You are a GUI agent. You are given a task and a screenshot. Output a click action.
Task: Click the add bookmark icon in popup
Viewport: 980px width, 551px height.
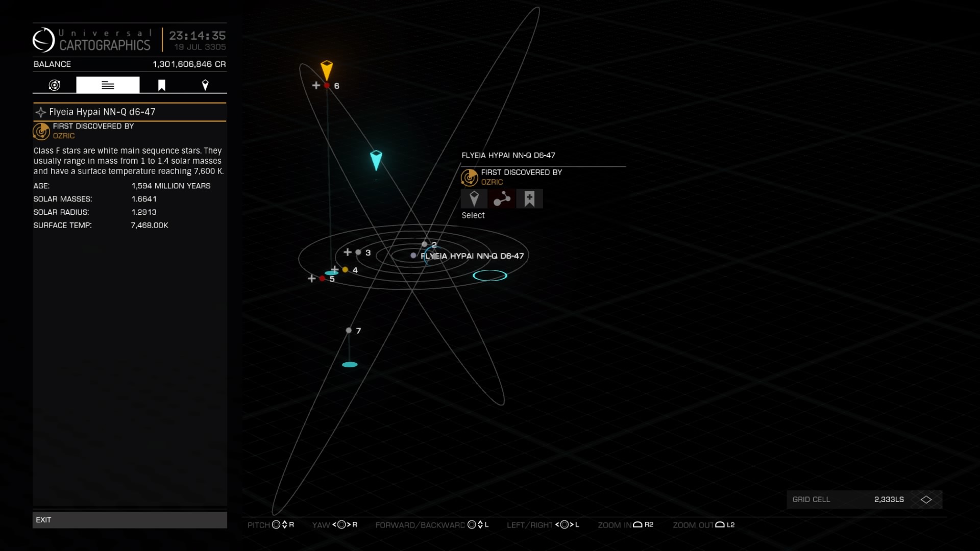[x=529, y=198]
